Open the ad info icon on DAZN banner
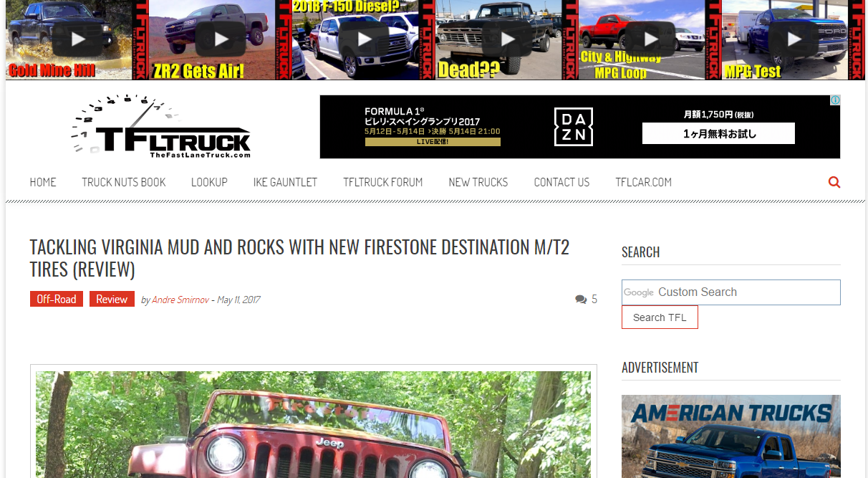 click(835, 100)
